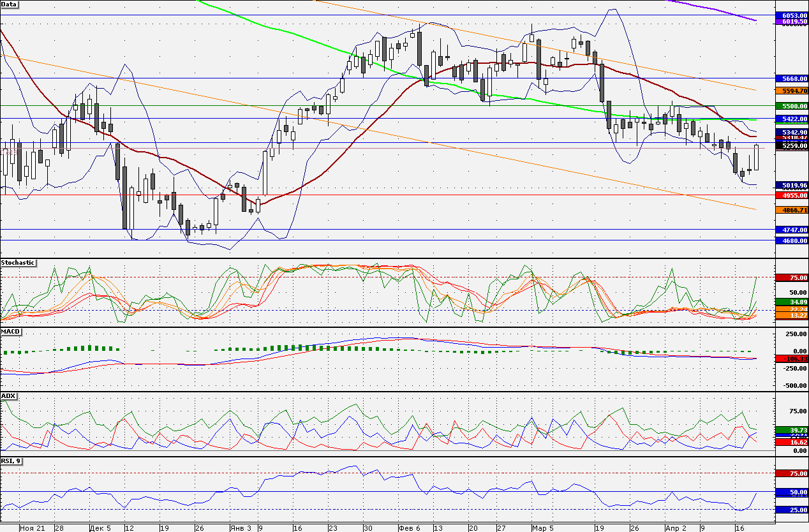Click the Stochastic 75.00 level label
809x532 pixels.
point(791,278)
